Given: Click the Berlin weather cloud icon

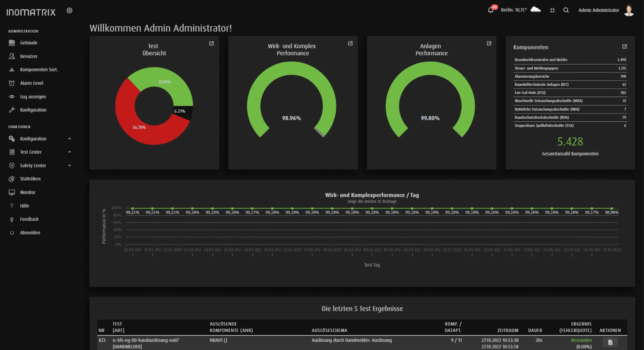Looking at the screenshot, I should (536, 10).
